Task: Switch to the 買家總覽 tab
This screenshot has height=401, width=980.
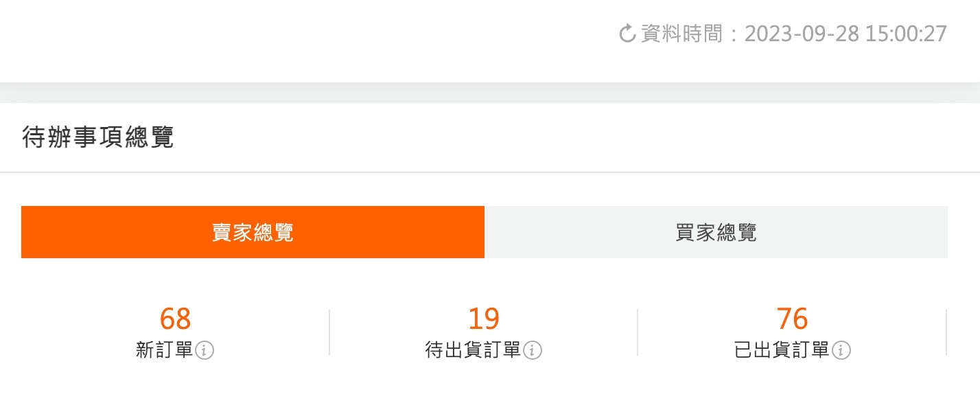Action: (716, 232)
